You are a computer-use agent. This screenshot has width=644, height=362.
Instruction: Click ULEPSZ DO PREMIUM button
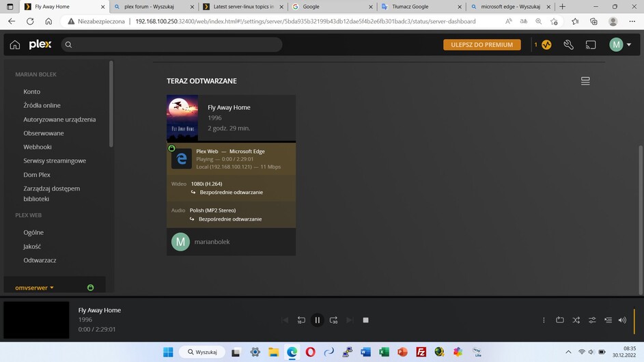(481, 45)
